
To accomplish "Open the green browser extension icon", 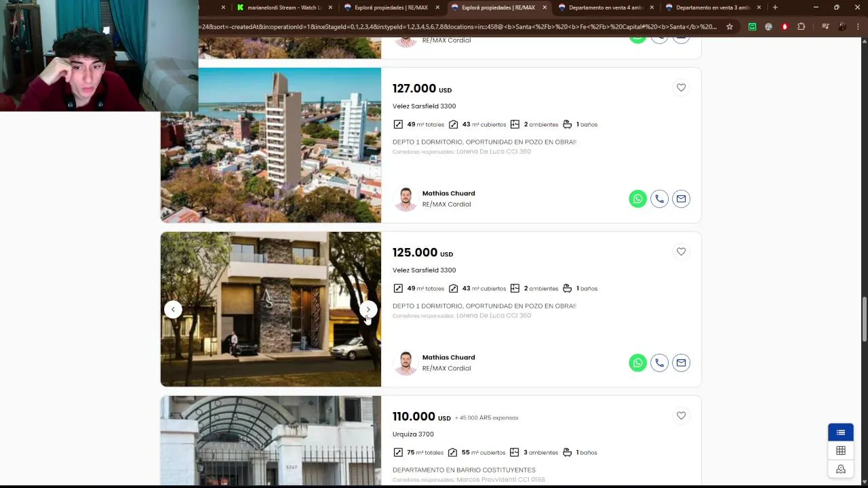I will (x=752, y=26).
